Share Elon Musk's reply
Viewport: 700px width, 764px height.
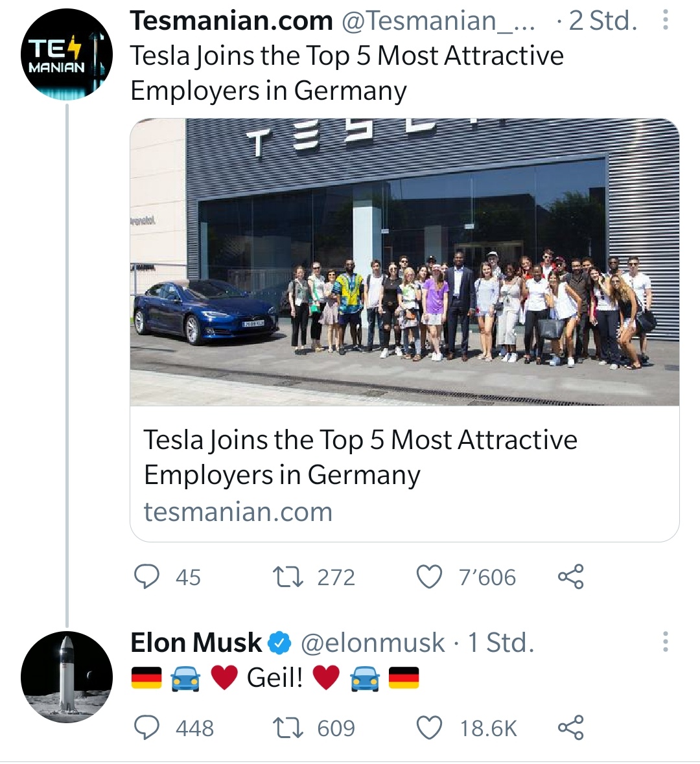pos(570,728)
